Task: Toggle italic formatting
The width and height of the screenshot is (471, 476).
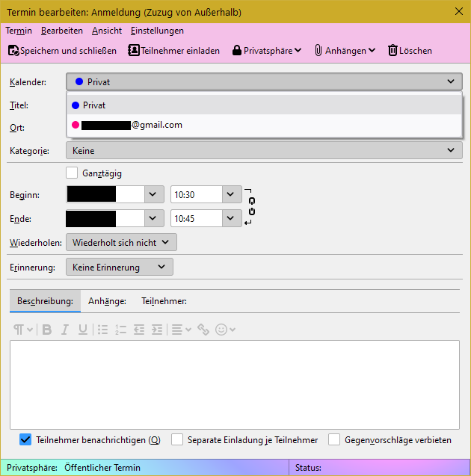Action: 65,330
